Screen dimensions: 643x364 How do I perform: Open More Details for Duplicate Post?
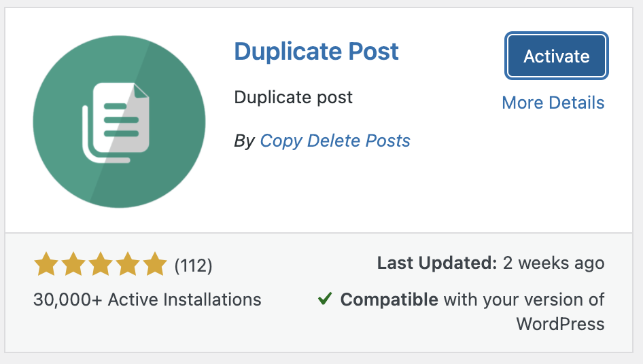tap(553, 103)
